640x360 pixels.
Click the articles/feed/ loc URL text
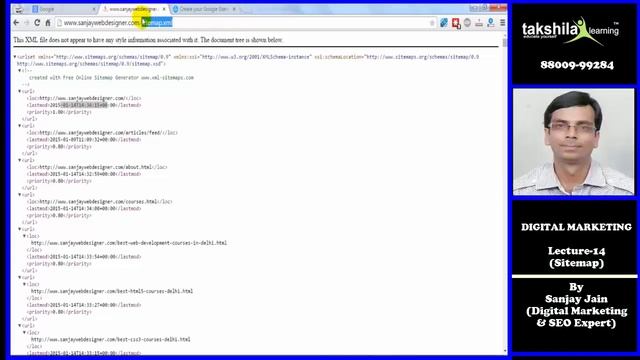pyautogui.click(x=100, y=133)
